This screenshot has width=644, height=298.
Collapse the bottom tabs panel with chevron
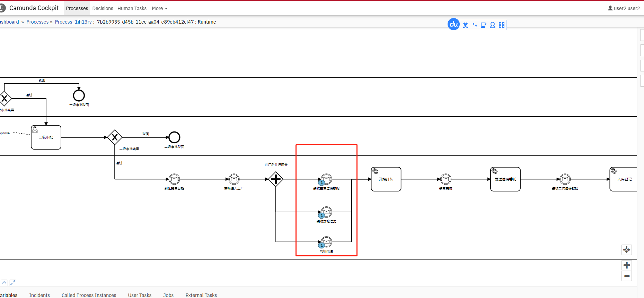(4, 283)
